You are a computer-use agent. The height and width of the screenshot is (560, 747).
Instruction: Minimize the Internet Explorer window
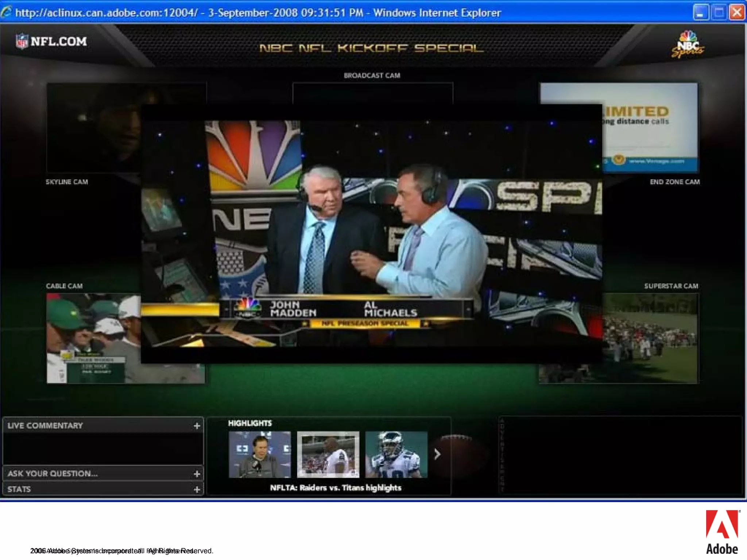click(700, 12)
